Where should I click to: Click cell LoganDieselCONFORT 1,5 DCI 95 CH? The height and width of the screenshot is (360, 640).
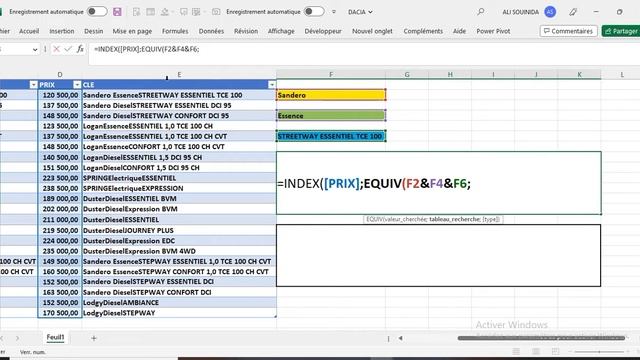pyautogui.click(x=179, y=167)
